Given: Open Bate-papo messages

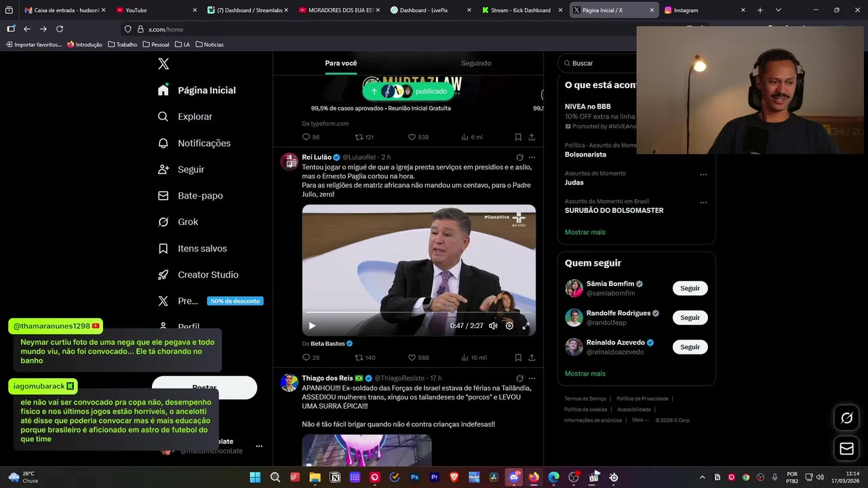Looking at the screenshot, I should pyautogui.click(x=190, y=196).
